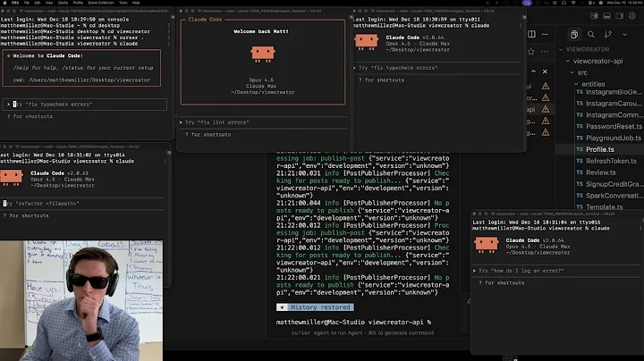Screen dimensions: 644x361
Task: Focus 'fix typecheck errors' prompt in v2.0.64 terminal
Action: coord(436,68)
